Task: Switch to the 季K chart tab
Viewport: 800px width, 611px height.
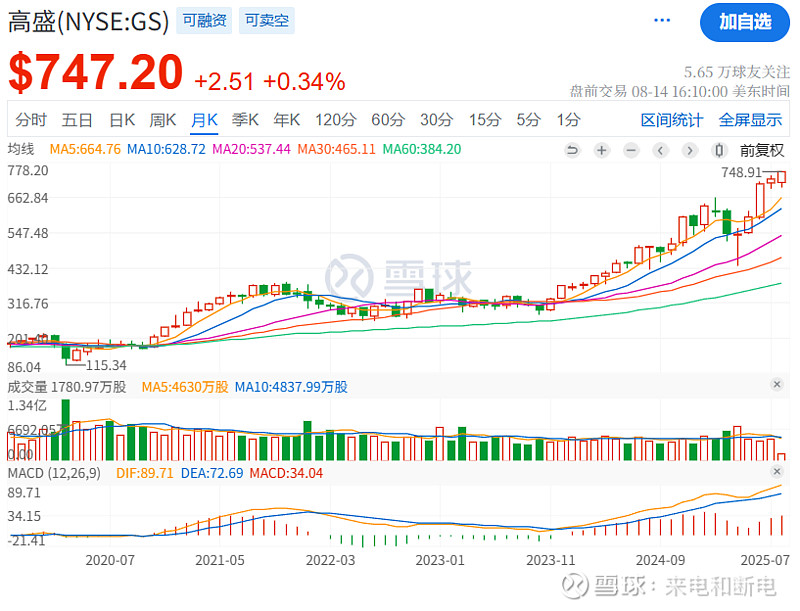Action: (245, 120)
